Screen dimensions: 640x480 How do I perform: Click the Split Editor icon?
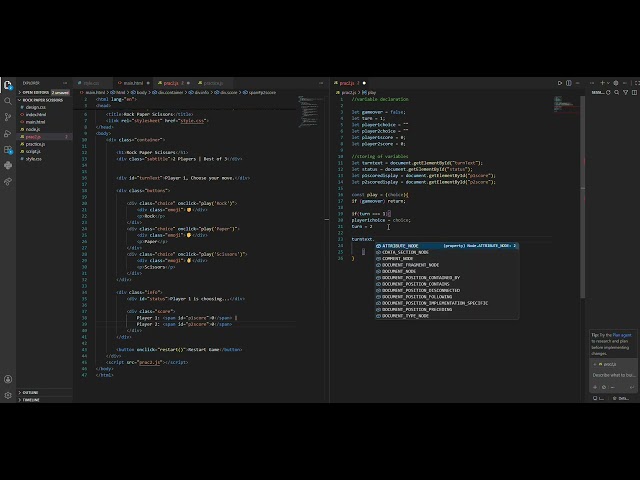tap(569, 83)
